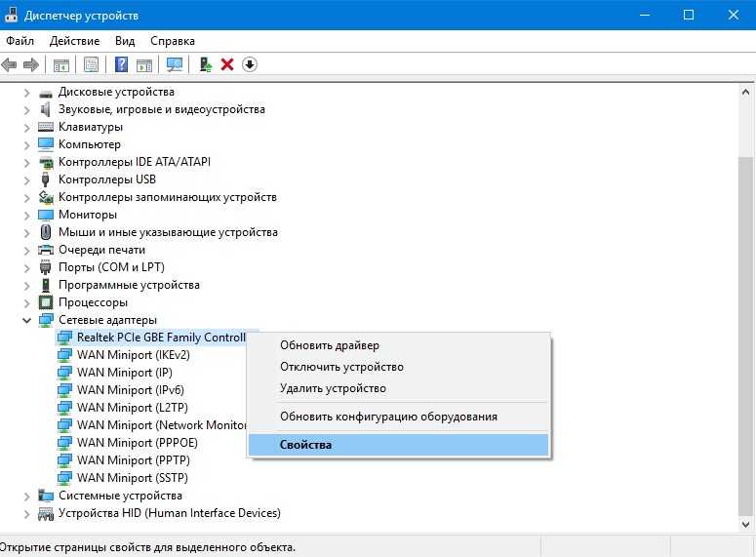The image size is (756, 557).
Task: Click the network icon of Сетевые адаптеры
Action: tap(46, 320)
